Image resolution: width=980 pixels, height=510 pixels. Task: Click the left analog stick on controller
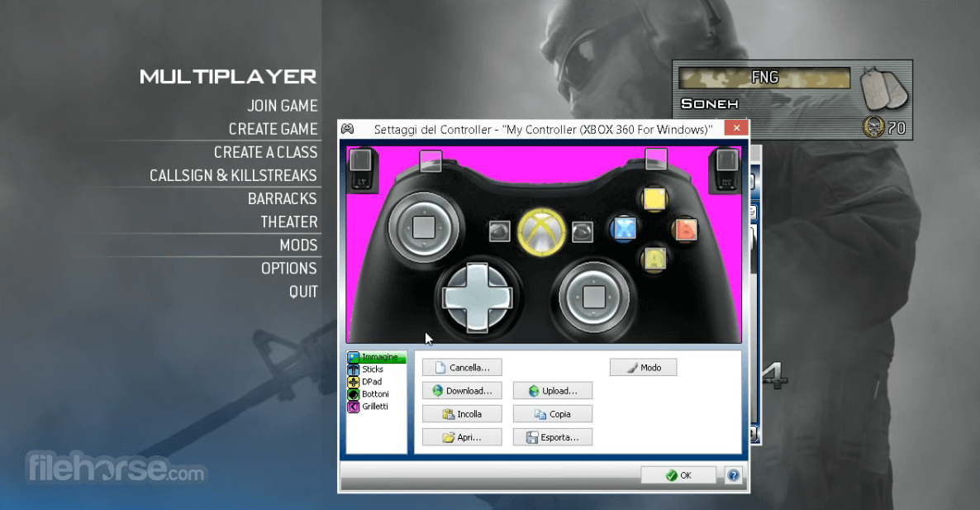click(424, 226)
